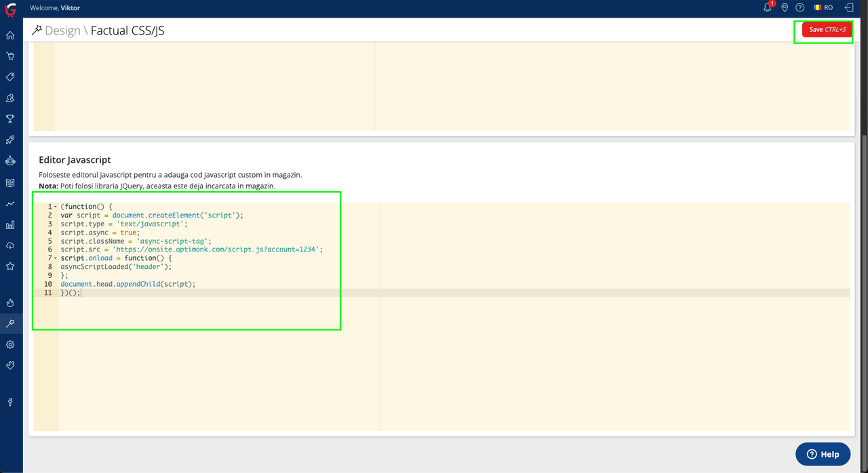
Task: Open the RO language selector
Action: 823,8
